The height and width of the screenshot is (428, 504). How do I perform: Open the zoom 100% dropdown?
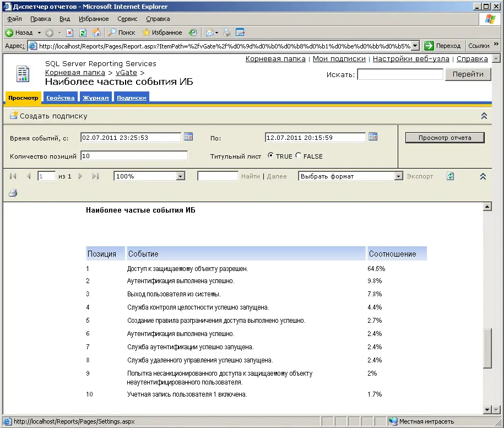click(180, 176)
